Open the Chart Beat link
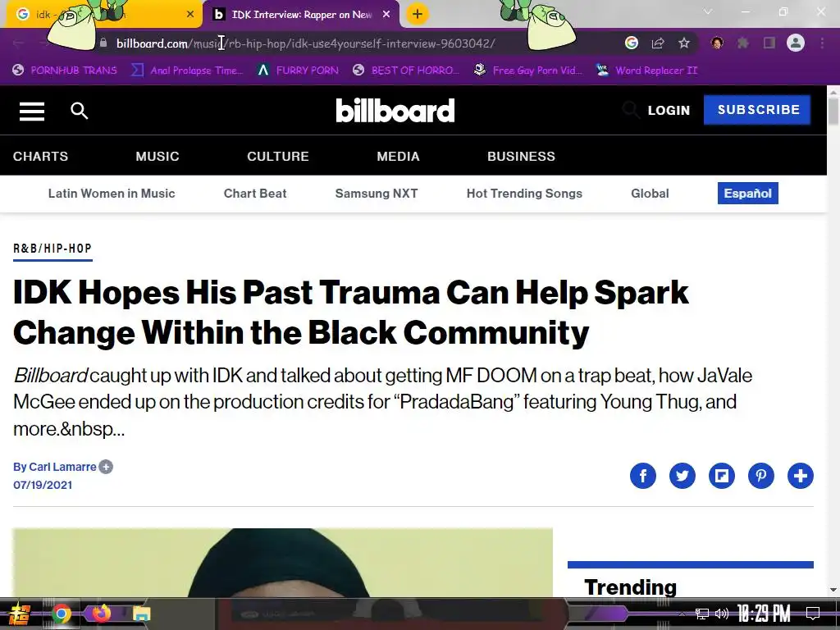This screenshot has width=840, height=630. pyautogui.click(x=255, y=194)
